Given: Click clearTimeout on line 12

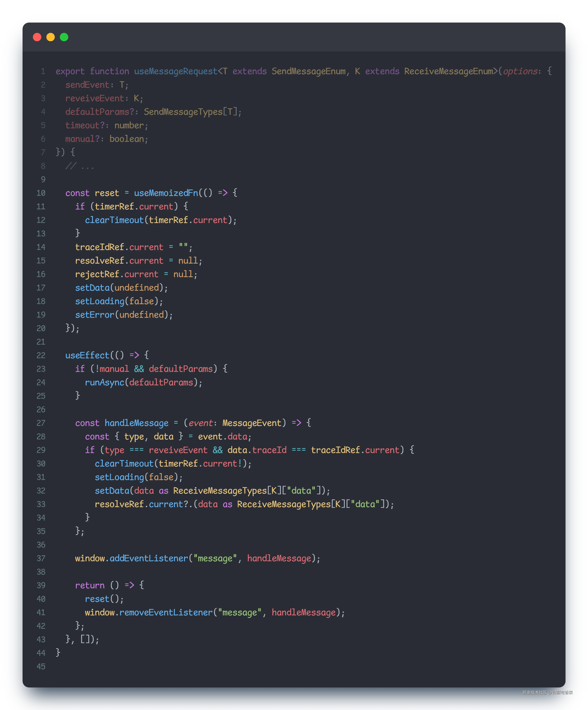Looking at the screenshot, I should [x=114, y=220].
